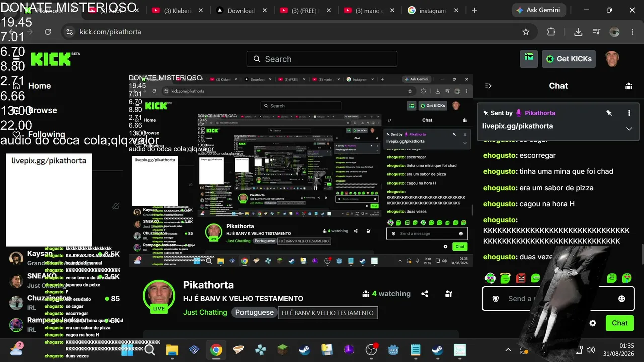Expand the pinned message chevron
The height and width of the screenshot is (362, 644).
629,129
